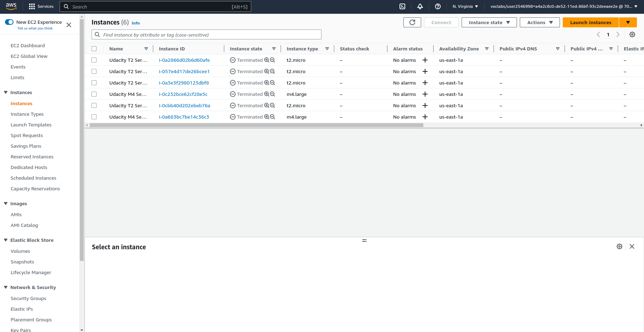The height and width of the screenshot is (332, 644).
Task: Open EC2 Global View
Action: click(29, 56)
